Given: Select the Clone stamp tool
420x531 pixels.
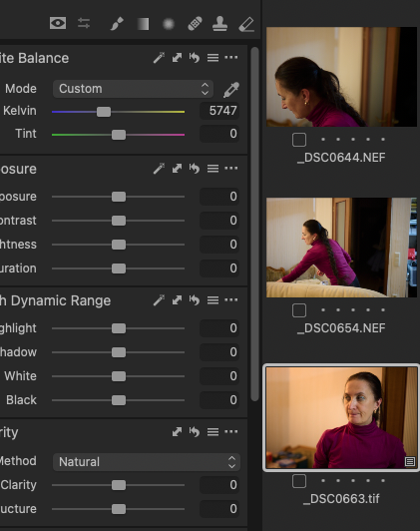Looking at the screenshot, I should (220, 24).
